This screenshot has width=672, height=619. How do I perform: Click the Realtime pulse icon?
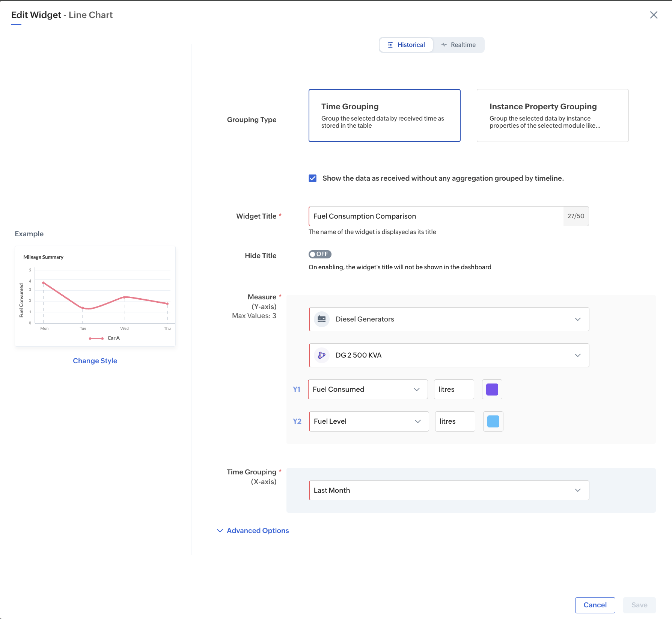[x=444, y=45]
